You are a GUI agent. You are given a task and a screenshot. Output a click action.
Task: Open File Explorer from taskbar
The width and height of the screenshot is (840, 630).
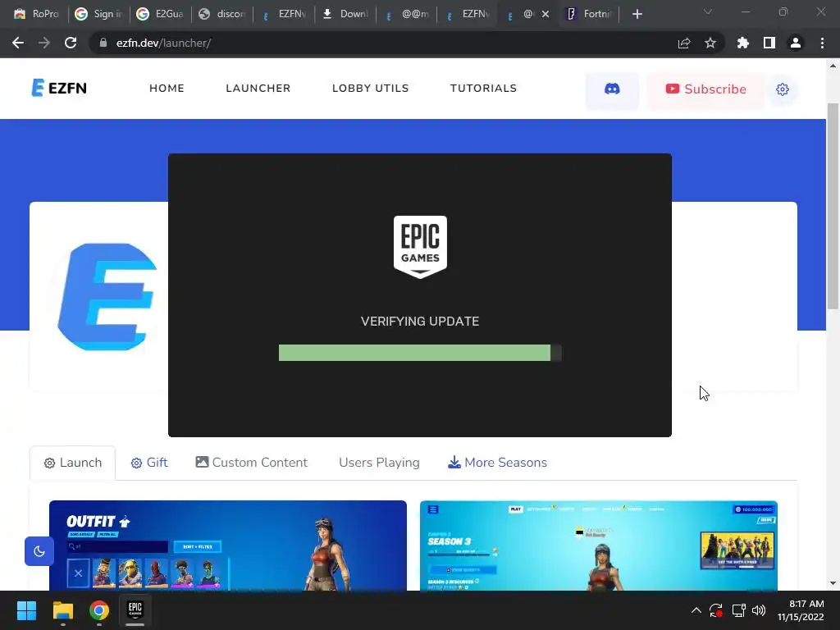click(x=62, y=610)
